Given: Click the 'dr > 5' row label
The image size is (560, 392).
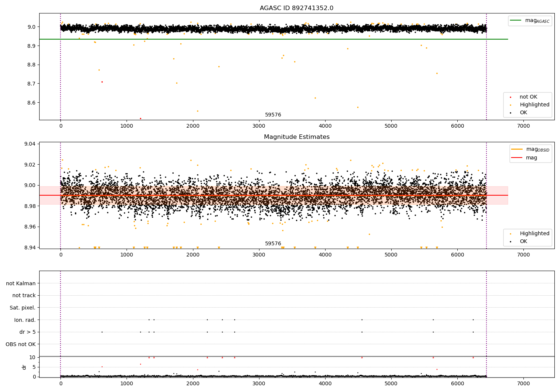Looking at the screenshot, I should (28, 332).
